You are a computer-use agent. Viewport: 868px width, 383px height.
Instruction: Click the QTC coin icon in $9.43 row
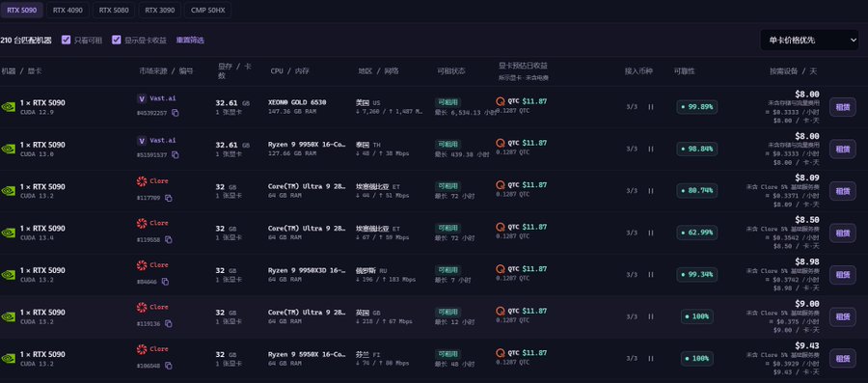pos(501,352)
